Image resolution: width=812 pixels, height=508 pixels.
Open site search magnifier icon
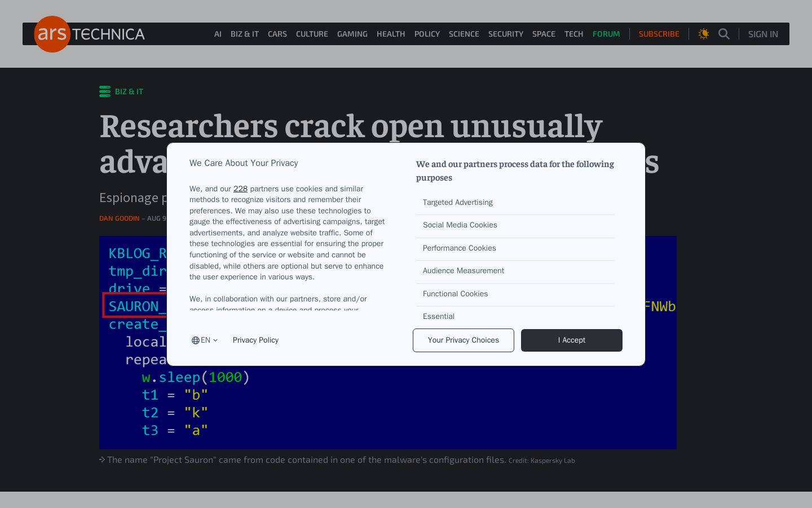(x=724, y=34)
